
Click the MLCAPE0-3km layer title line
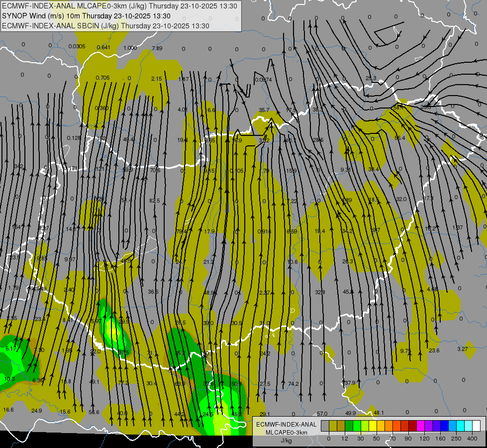pyautogui.click(x=119, y=6)
